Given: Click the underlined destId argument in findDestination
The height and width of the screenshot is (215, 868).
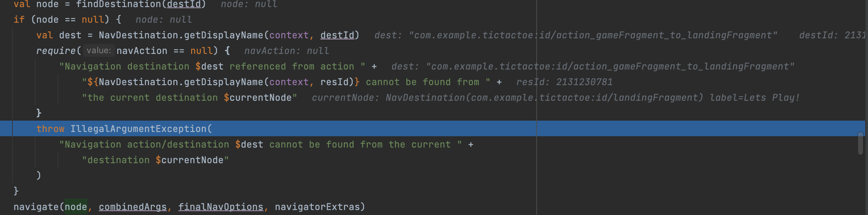Looking at the screenshot, I should pos(184,4).
